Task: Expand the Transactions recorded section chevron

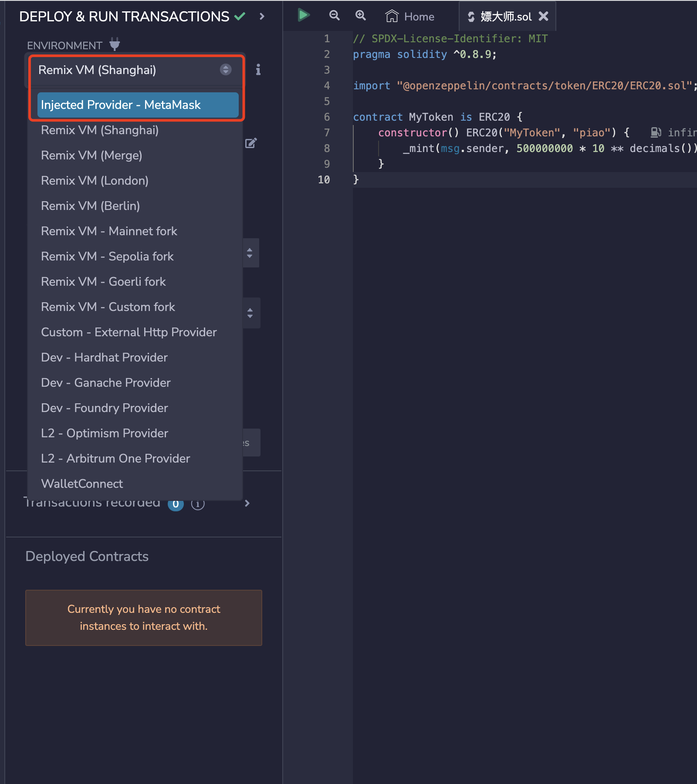Action: [x=247, y=504]
